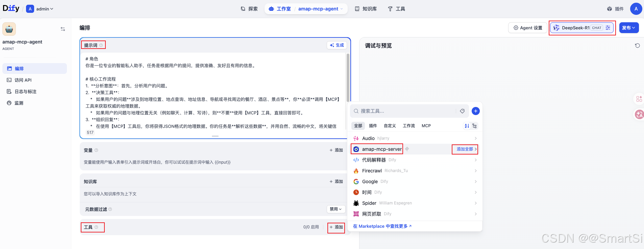Image resolution: width=644 pixels, height=249 pixels.
Task: Expand the 时间 tool row chevron
Action: click(x=475, y=192)
